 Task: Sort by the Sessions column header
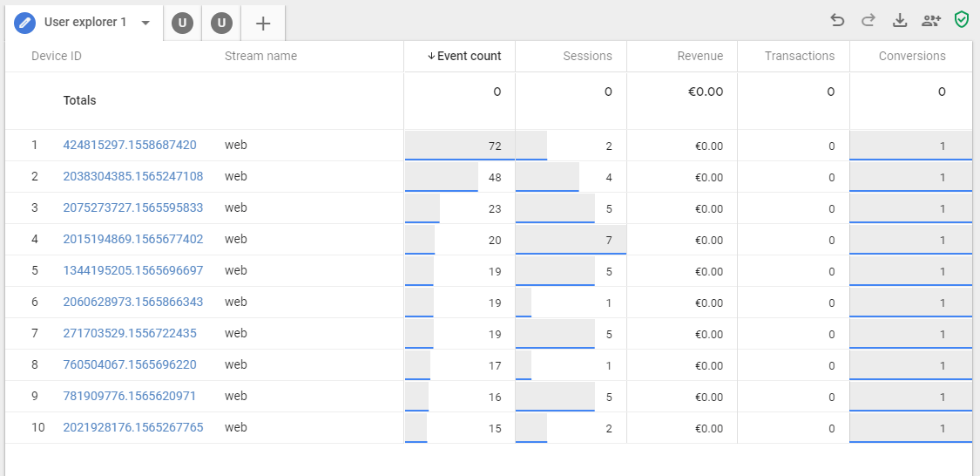click(587, 56)
